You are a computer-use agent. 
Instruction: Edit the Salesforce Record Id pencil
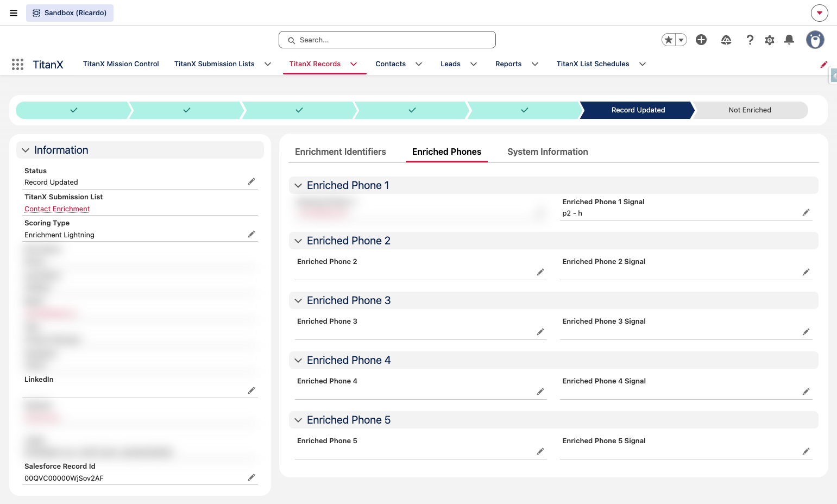tap(251, 477)
